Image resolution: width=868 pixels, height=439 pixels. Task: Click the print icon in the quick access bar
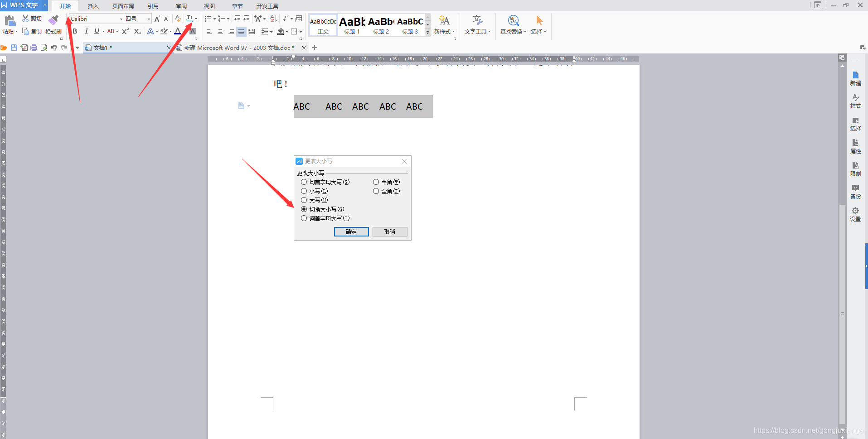point(34,48)
